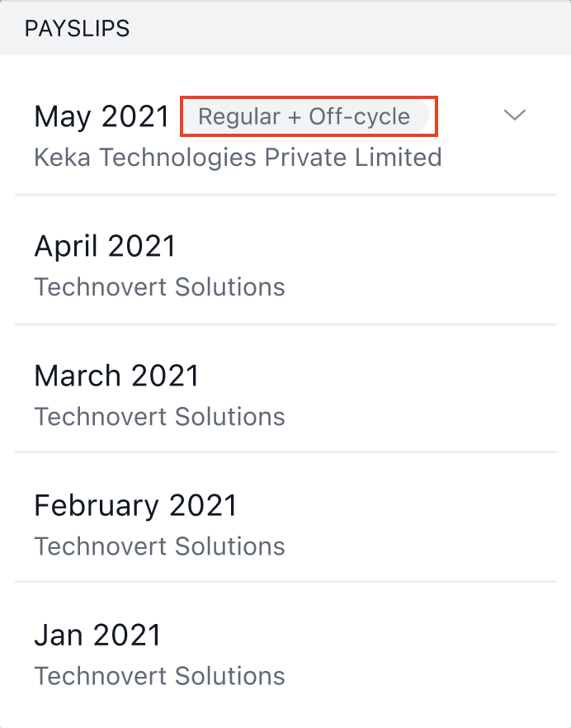This screenshot has height=728, width=571.
Task: Click Technovert Solutions under Jan 2021
Action: [159, 676]
